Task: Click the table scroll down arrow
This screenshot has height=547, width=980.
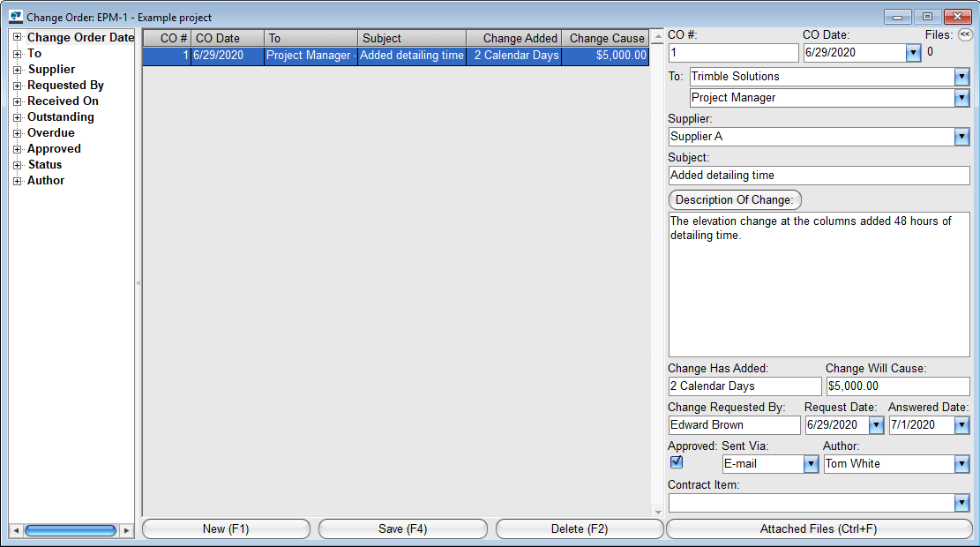Action: tap(657, 512)
